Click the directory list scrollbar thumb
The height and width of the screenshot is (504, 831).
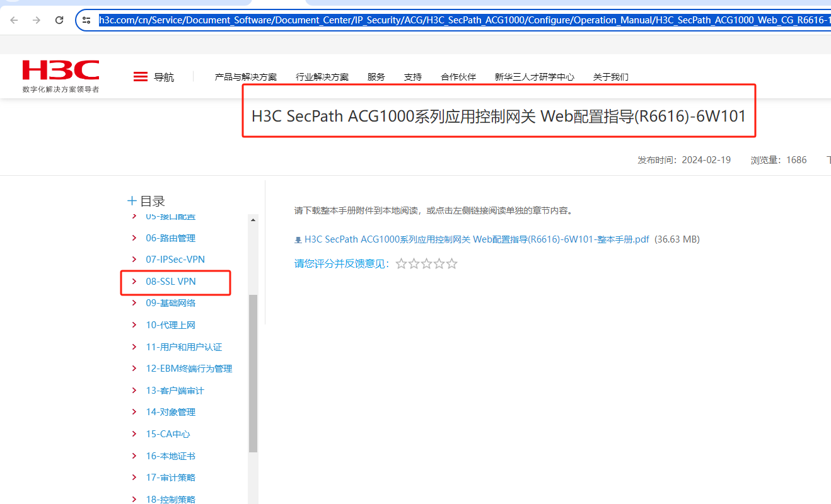[x=253, y=374]
